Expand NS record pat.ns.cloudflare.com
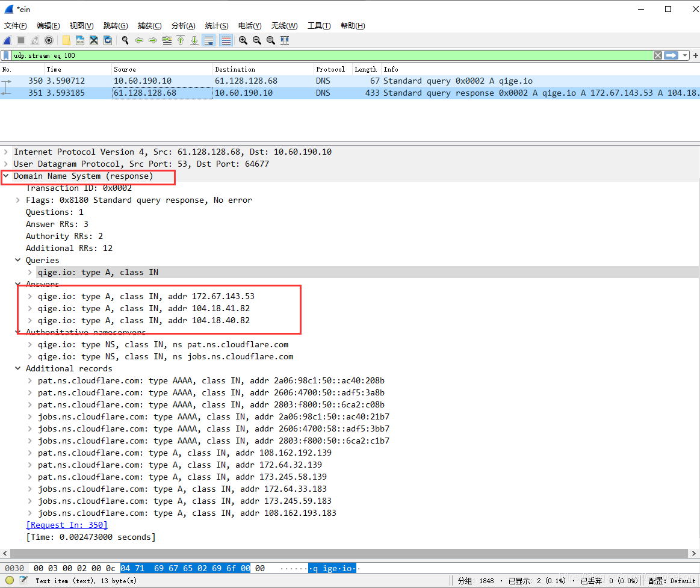 (30, 345)
